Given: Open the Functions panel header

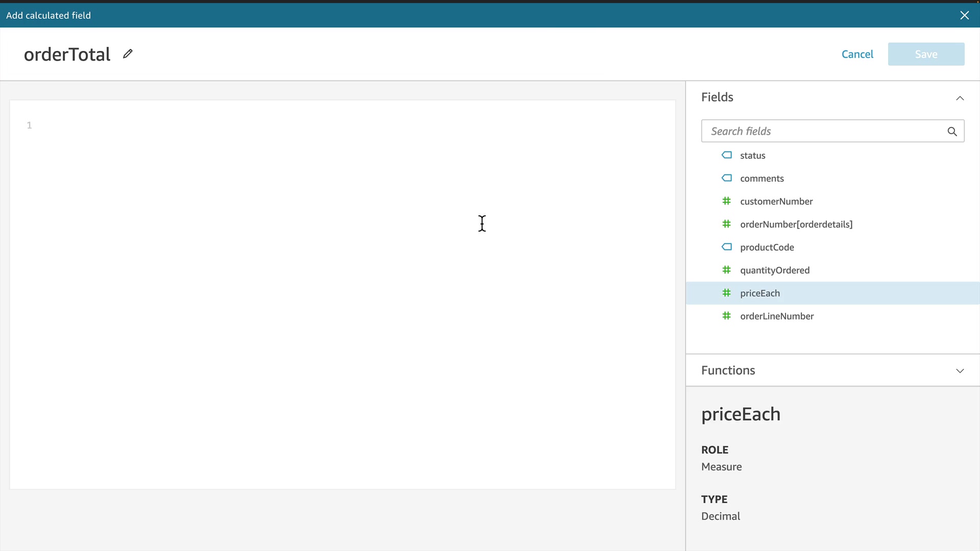Looking at the screenshot, I should (x=728, y=370).
